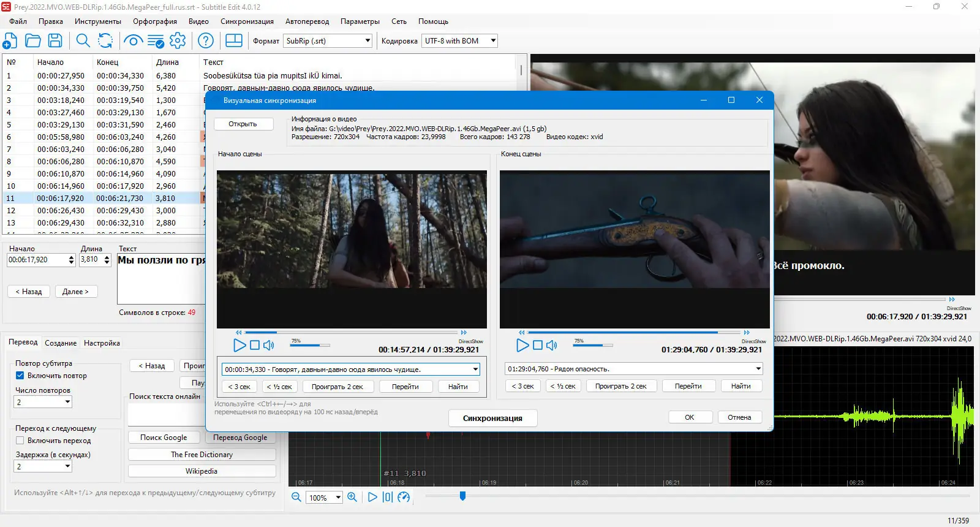
Task: Click the bold Синхронизация button in the dialog
Action: tap(492, 418)
